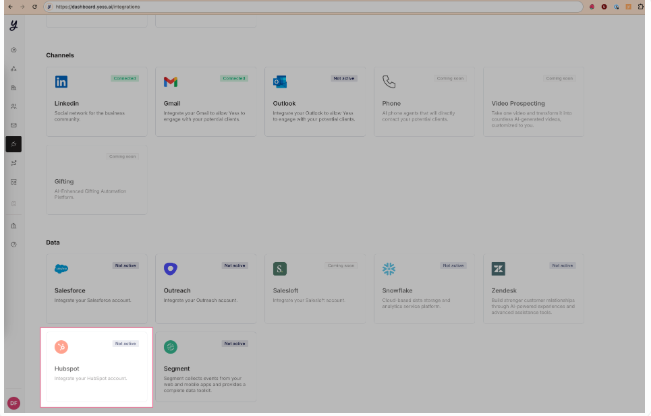Open the Video Prospecting card

point(533,102)
